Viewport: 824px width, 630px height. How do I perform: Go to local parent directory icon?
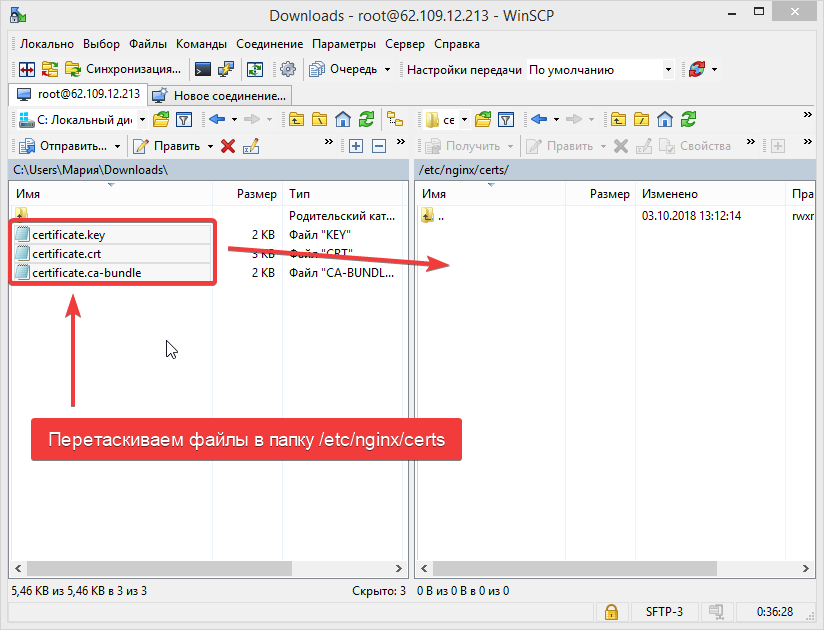tap(296, 120)
